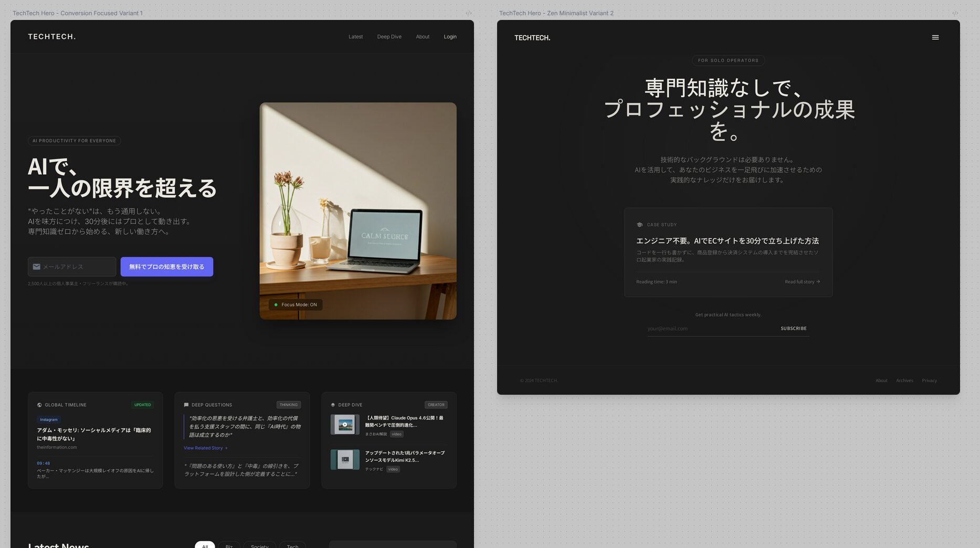The height and width of the screenshot is (548, 980).
Task: Click the video tag under まさおAI解説
Action: tap(397, 434)
